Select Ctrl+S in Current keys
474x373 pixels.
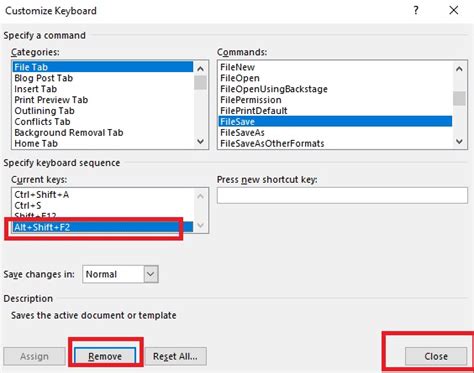[x=103, y=205]
